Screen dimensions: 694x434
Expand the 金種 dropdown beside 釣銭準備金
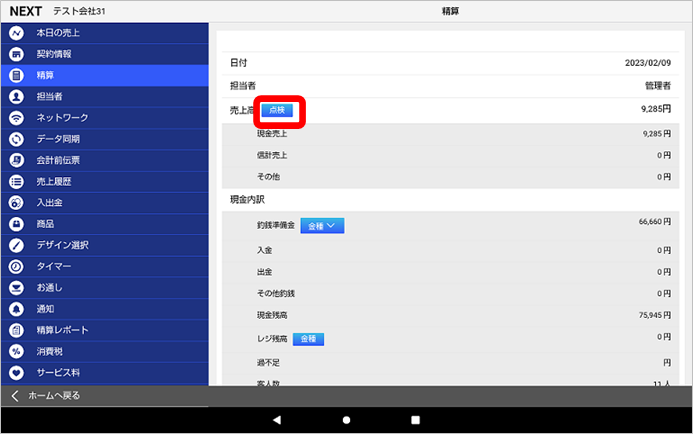point(320,226)
